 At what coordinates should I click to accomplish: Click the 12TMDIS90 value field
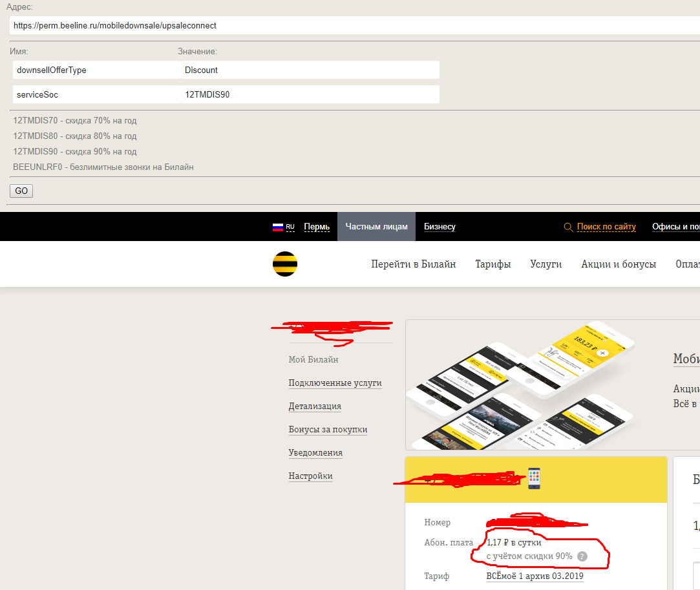coord(309,94)
